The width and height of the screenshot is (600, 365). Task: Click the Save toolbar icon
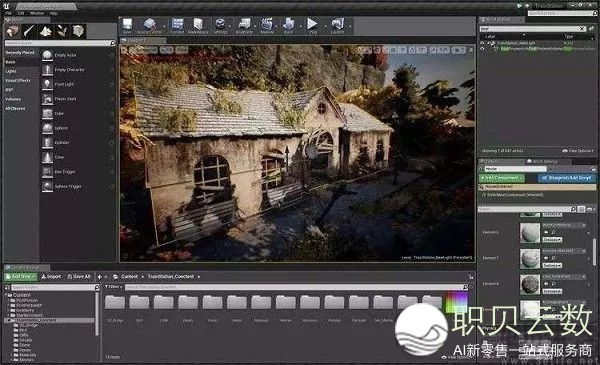(127, 25)
